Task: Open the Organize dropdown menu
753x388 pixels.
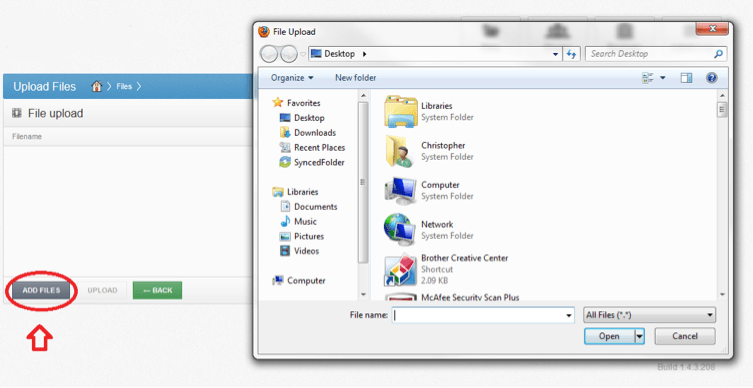Action: 292,78
